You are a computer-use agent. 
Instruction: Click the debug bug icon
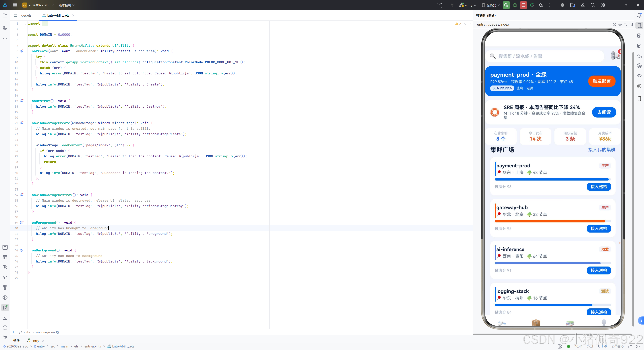515,5
